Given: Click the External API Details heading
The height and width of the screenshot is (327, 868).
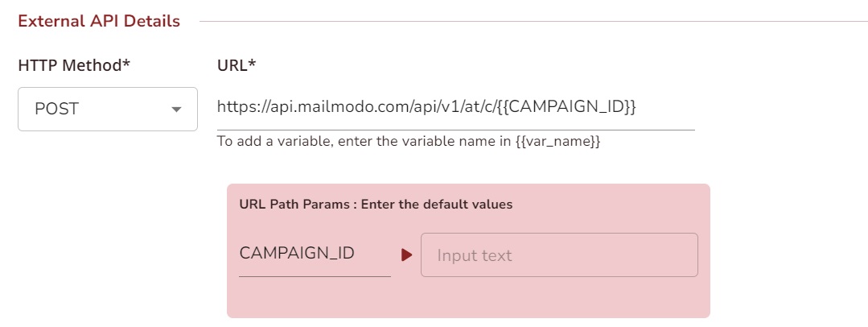Looking at the screenshot, I should 99,21.
